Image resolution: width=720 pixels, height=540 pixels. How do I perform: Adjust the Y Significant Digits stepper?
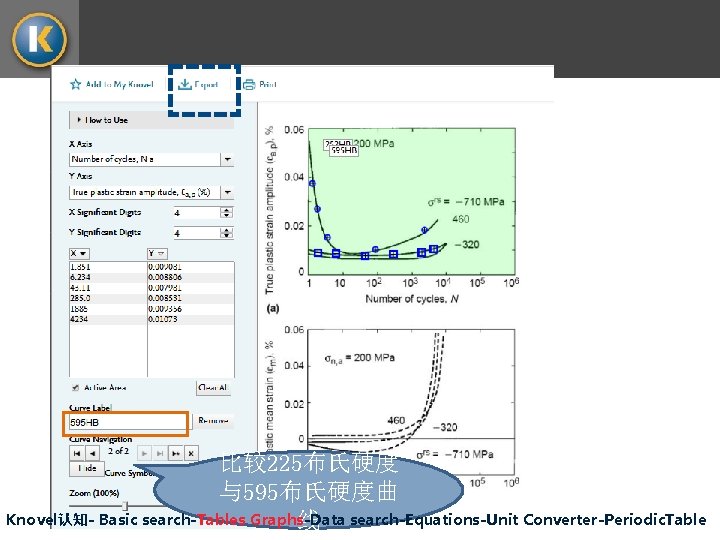(226, 233)
